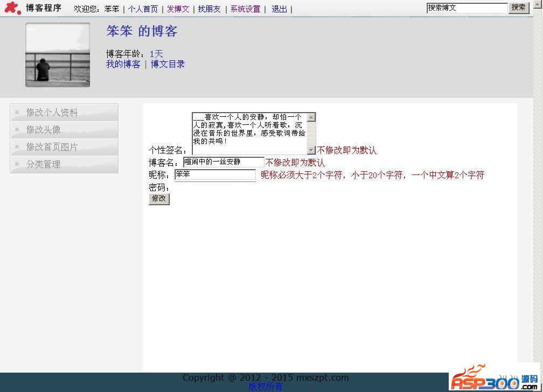Open the 发博文 link to write a post
Image resolution: width=543 pixels, height=392 pixels.
[178, 9]
